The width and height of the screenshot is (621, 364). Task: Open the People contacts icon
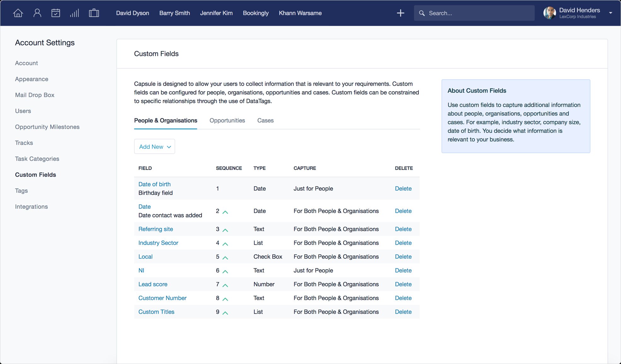coord(37,13)
